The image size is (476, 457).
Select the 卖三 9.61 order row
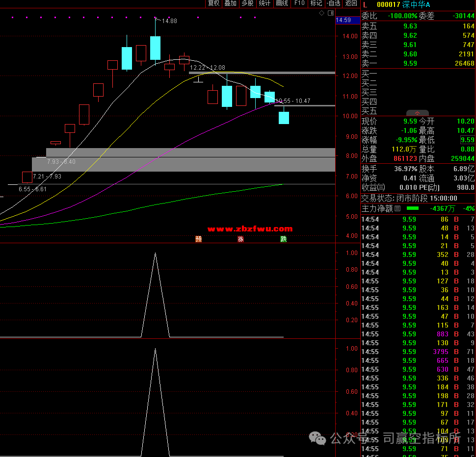418,45
